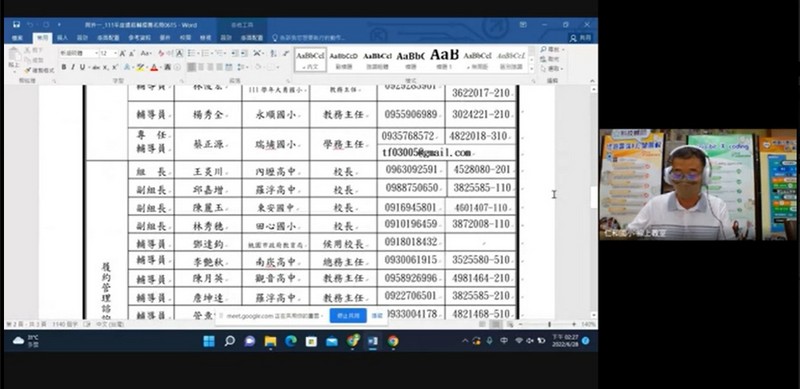Expand the font size dropdown showing 12

coord(115,53)
